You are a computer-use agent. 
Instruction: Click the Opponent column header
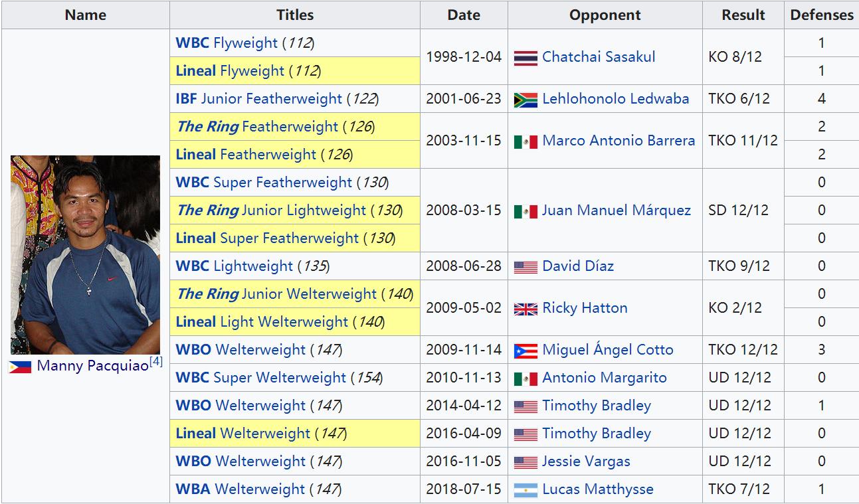(605, 15)
